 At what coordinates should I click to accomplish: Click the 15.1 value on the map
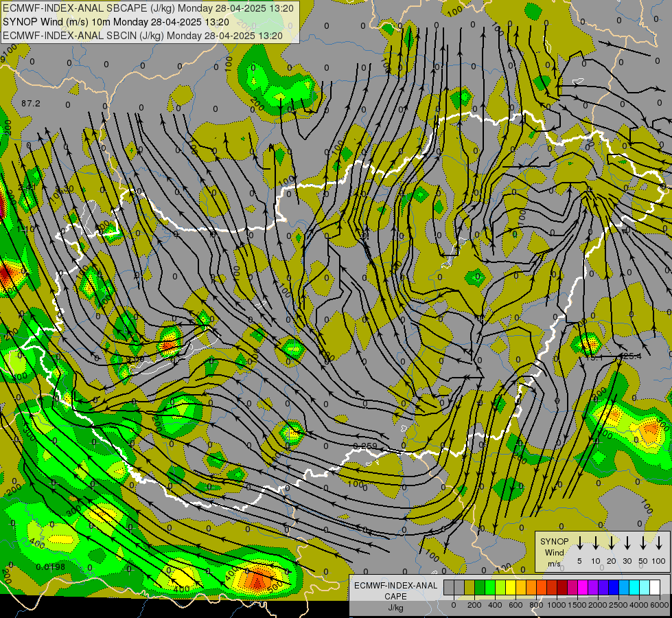(x=594, y=357)
